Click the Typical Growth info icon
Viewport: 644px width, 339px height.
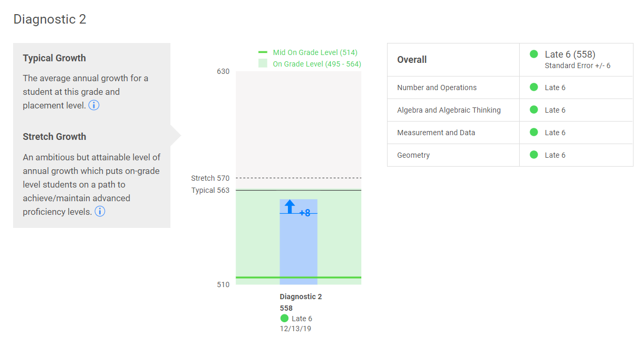94,105
